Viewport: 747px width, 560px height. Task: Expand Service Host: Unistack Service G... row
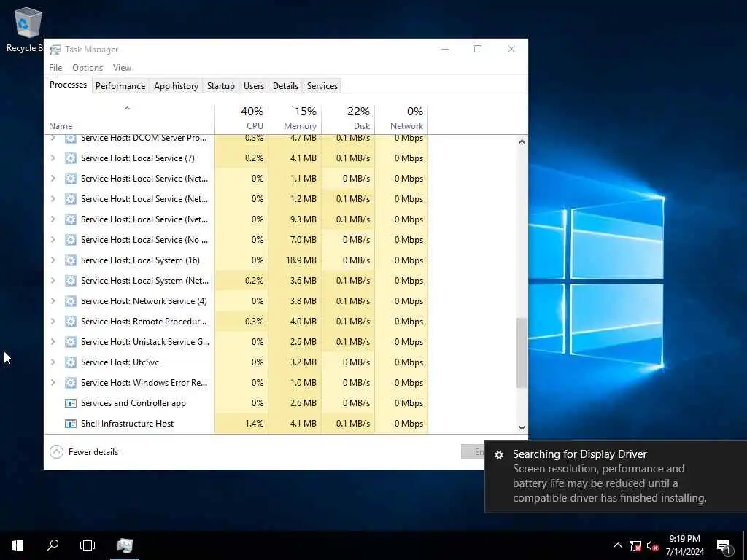(53, 341)
